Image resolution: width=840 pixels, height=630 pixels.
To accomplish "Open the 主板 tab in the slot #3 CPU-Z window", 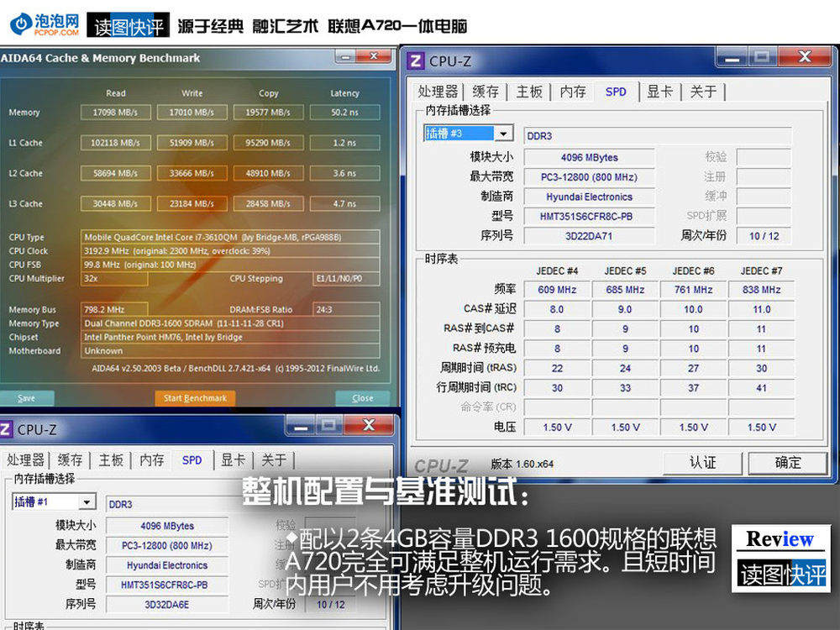I will coord(529,92).
